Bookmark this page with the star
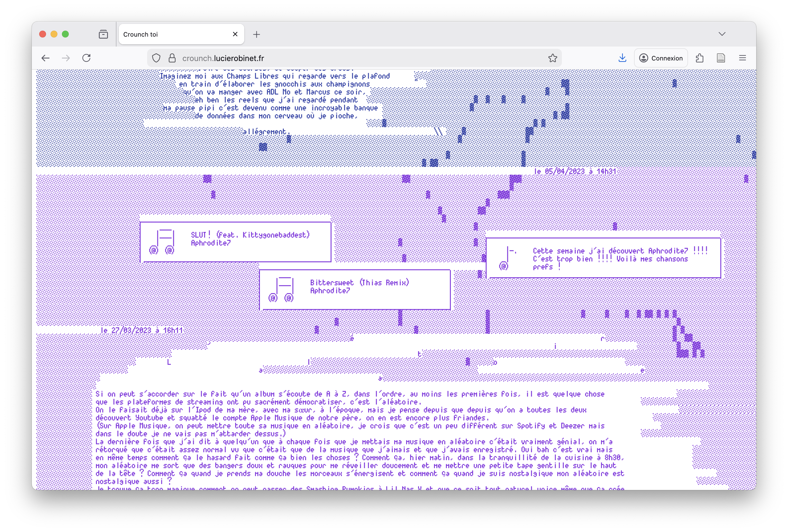 click(x=552, y=58)
